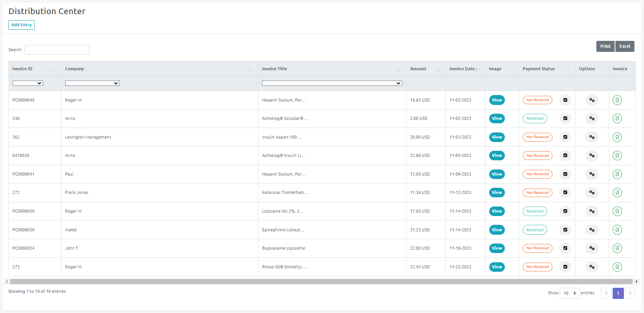Open edit status icon for PC0000048 row
Screen dimensions: 644x313
[565, 100]
